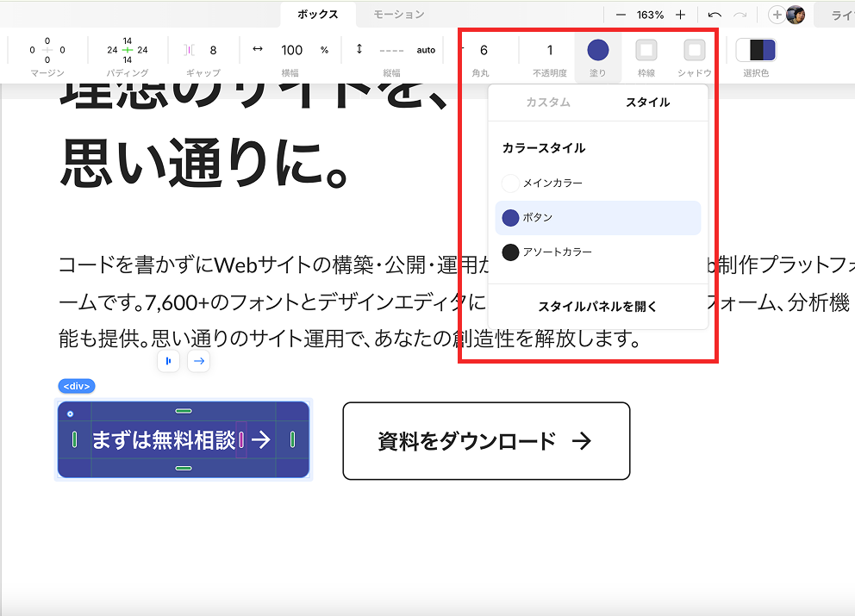This screenshot has width=855, height=616.
Task: Click the redo arrow icon
Action: click(x=740, y=15)
